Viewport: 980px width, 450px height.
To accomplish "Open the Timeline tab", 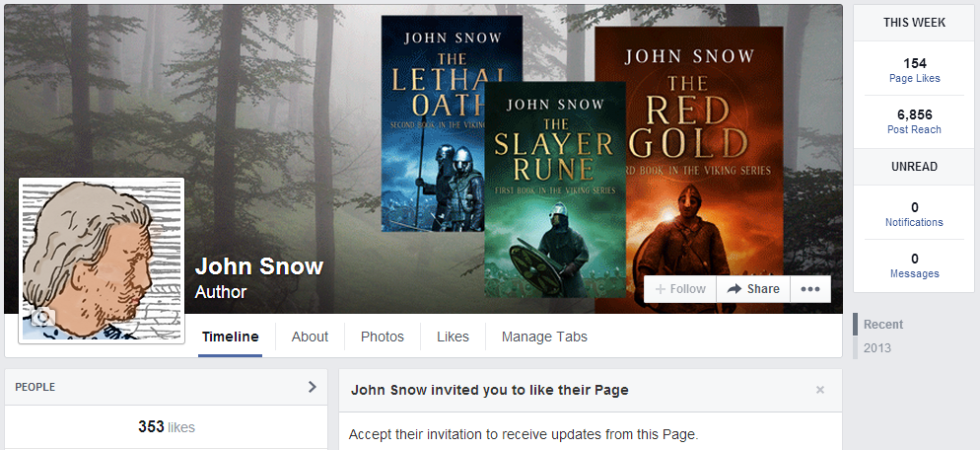I will [230, 337].
